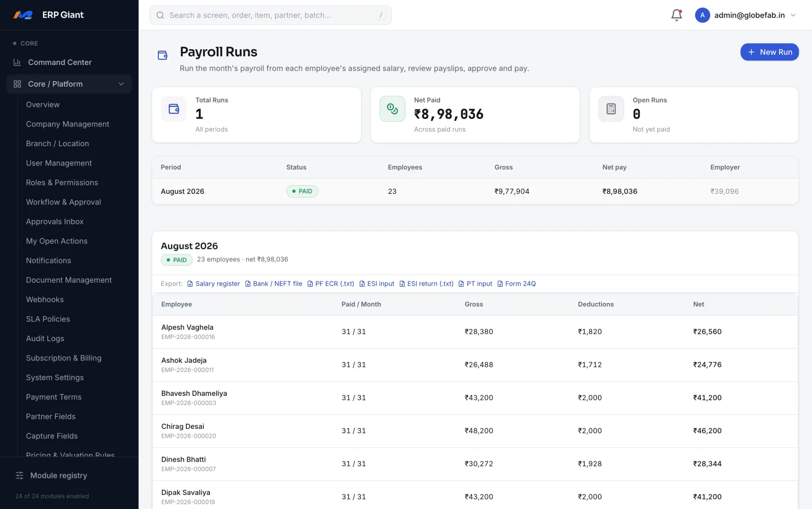Click the Net pay column header
The image size is (812, 509).
click(x=614, y=167)
